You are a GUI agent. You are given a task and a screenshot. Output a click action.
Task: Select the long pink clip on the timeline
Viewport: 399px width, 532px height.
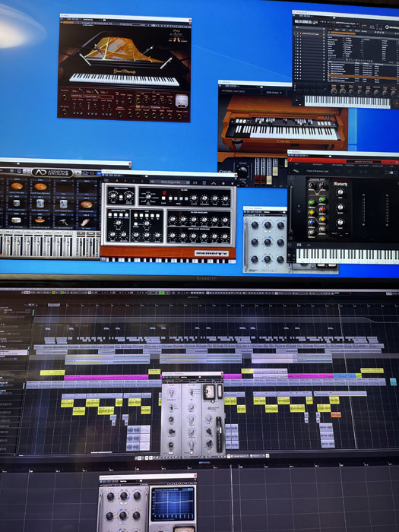[x=106, y=377]
